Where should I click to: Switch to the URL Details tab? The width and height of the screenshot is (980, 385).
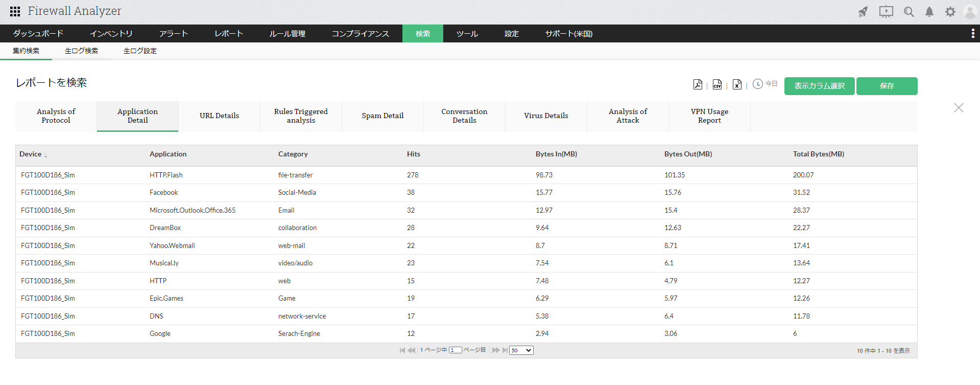pyautogui.click(x=219, y=116)
